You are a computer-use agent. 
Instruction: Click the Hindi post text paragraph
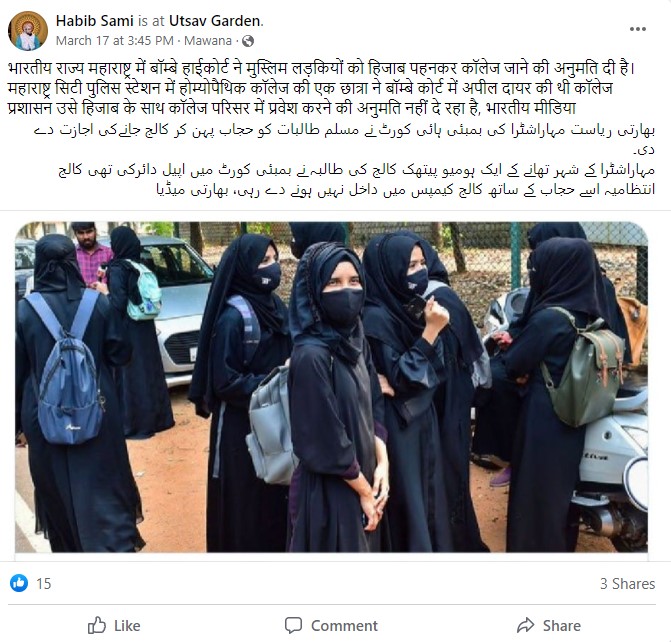pyautogui.click(x=321, y=88)
